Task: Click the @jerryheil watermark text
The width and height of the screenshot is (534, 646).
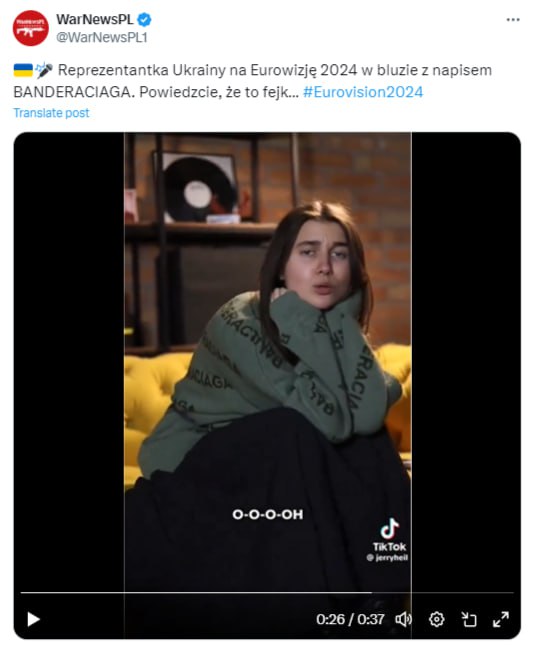Action: (387, 558)
